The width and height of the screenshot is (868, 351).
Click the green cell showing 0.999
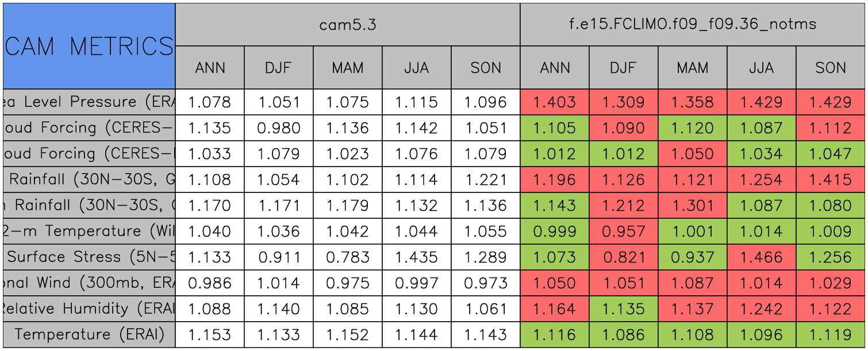point(555,232)
